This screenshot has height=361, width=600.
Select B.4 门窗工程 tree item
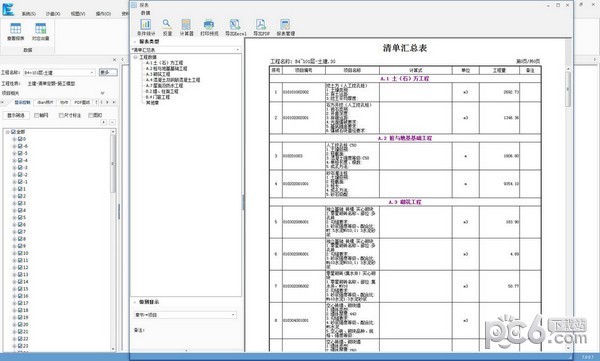[x=157, y=97]
